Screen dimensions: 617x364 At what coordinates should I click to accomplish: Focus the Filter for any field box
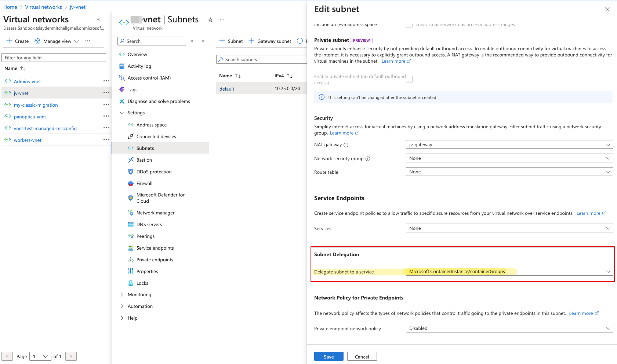click(54, 58)
